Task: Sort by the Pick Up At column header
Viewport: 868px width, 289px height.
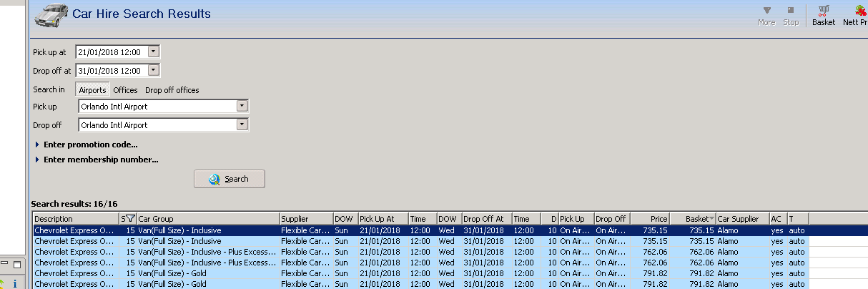Action: (383, 219)
